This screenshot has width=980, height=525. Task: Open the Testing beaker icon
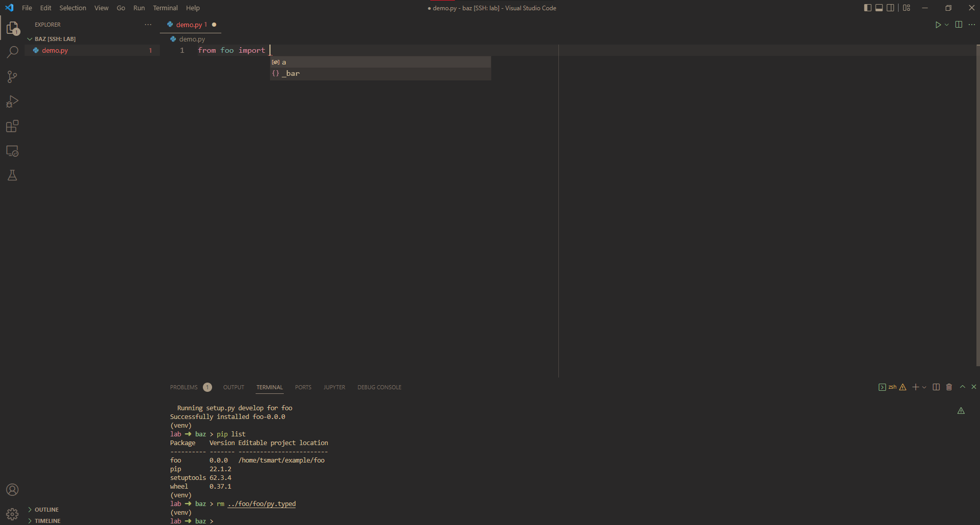[x=12, y=175]
